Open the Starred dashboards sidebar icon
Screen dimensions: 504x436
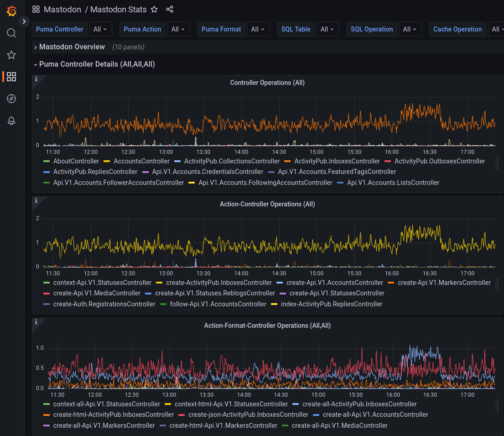tap(11, 55)
